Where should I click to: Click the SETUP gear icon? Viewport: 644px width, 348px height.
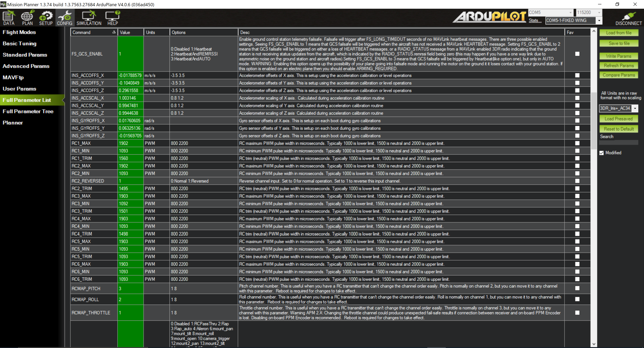coord(46,17)
